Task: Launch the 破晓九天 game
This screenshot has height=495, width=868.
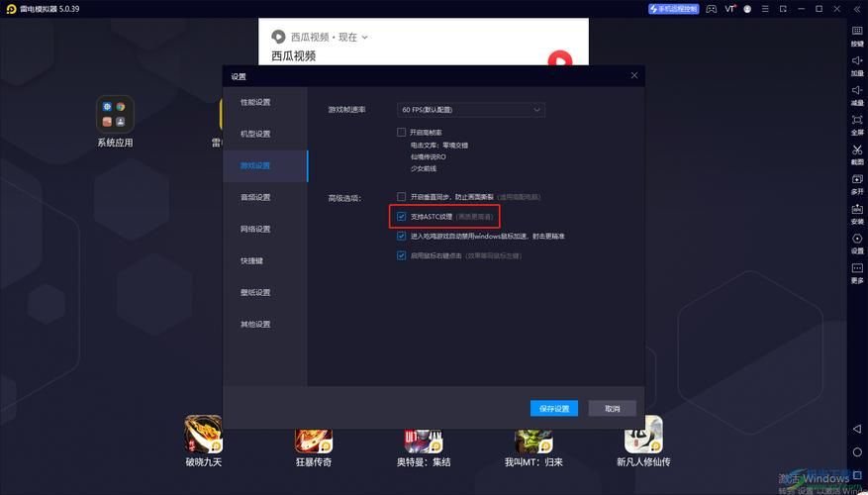Action: coord(203,441)
